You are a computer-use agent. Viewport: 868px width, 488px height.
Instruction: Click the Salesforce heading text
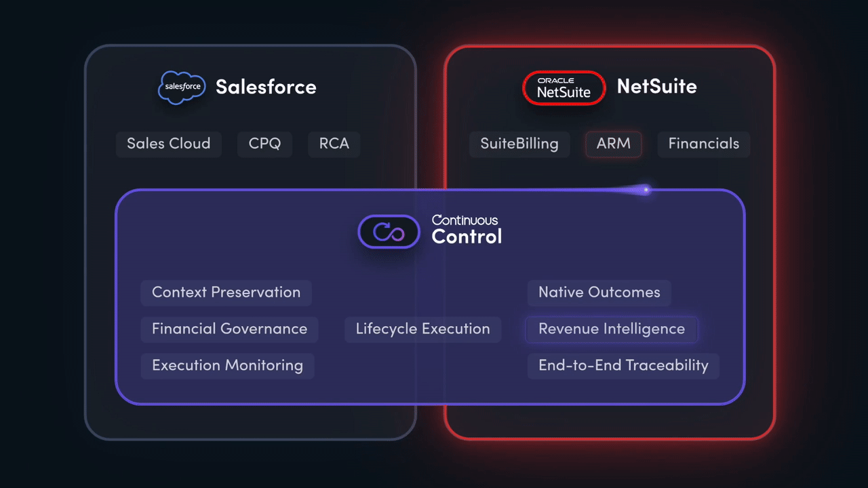click(x=266, y=87)
